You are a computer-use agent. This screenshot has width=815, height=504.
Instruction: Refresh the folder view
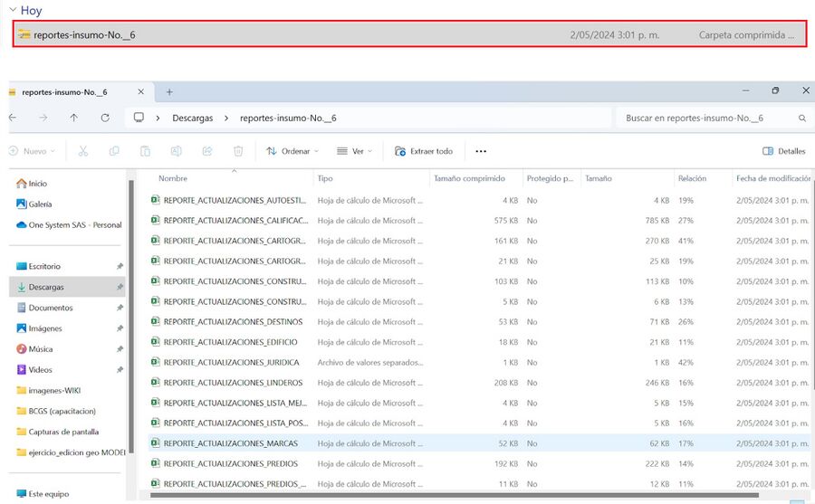(x=105, y=118)
